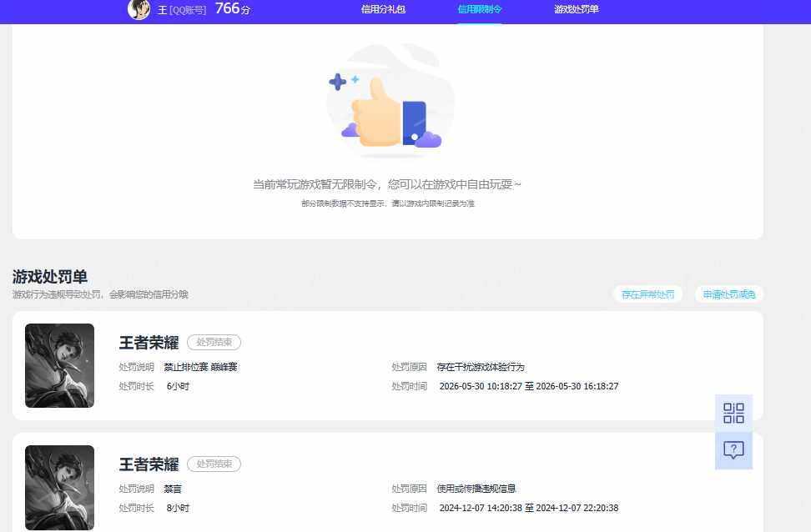811x532 pixels.
Task: Click the 部分限制数据不支持显示 note
Action: coord(388,203)
